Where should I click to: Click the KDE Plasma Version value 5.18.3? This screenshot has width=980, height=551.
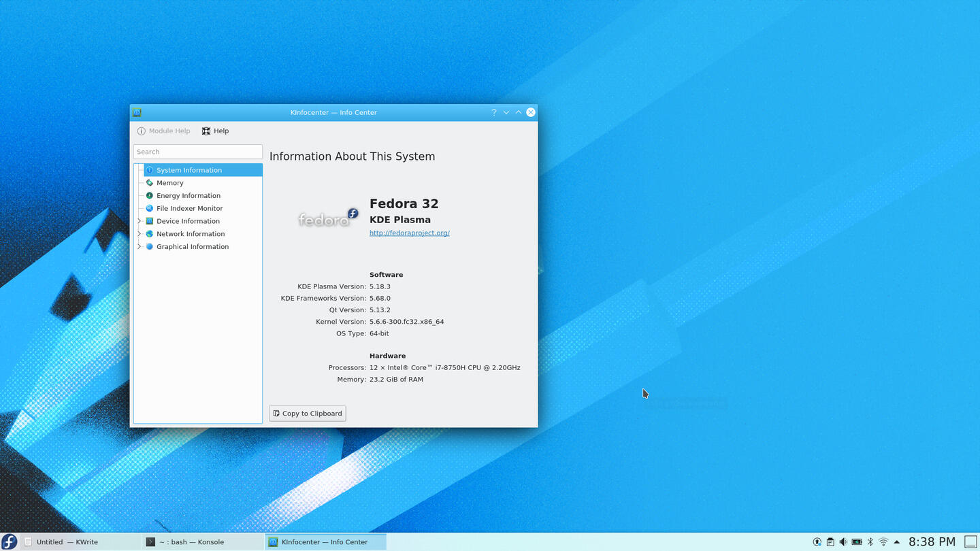click(x=380, y=286)
